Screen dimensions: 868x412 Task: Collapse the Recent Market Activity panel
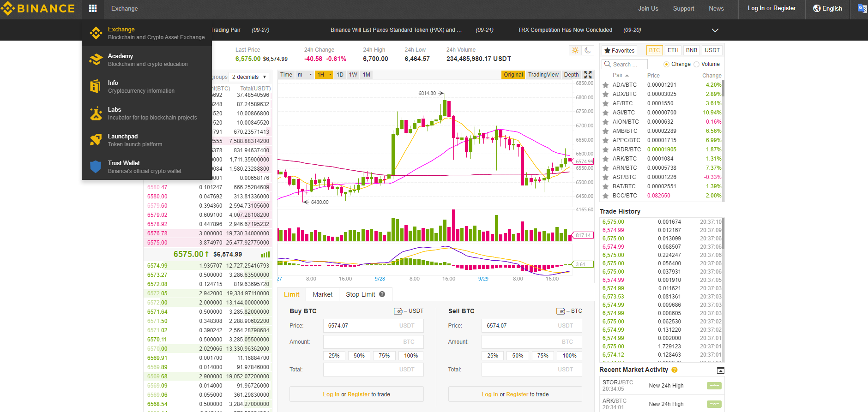[720, 370]
